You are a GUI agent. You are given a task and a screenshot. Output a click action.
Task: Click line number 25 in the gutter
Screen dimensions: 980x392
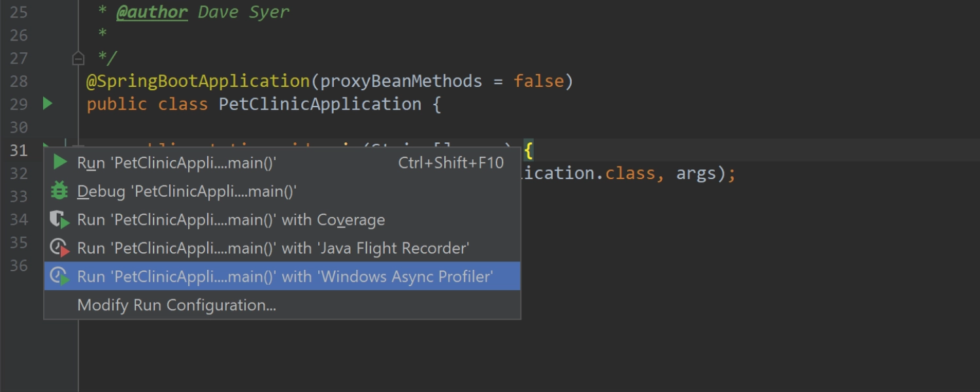(19, 12)
